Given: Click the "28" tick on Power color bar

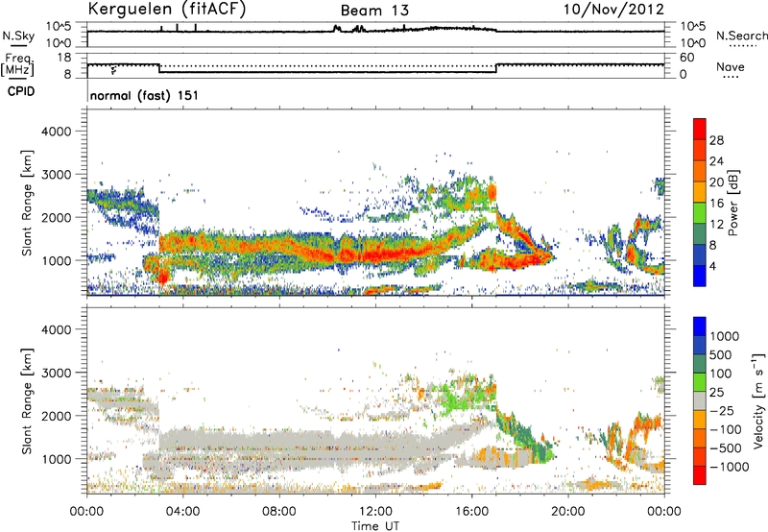Looking at the screenshot, I should pos(716,140).
